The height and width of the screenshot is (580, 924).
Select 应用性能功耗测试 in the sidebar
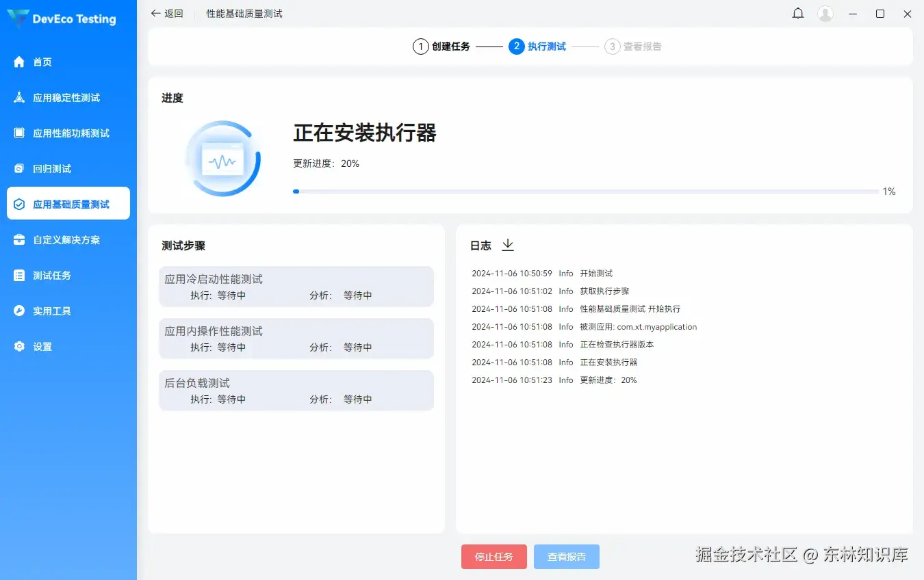point(68,133)
